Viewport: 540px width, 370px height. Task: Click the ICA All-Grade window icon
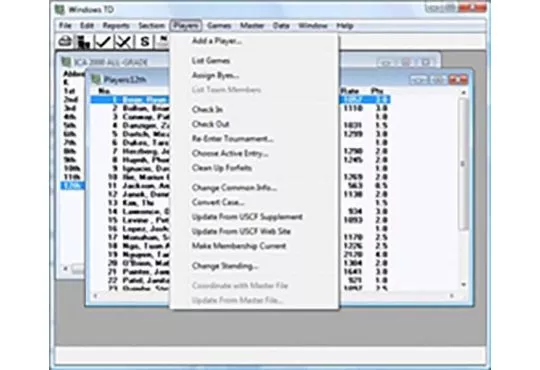pyautogui.click(x=66, y=62)
